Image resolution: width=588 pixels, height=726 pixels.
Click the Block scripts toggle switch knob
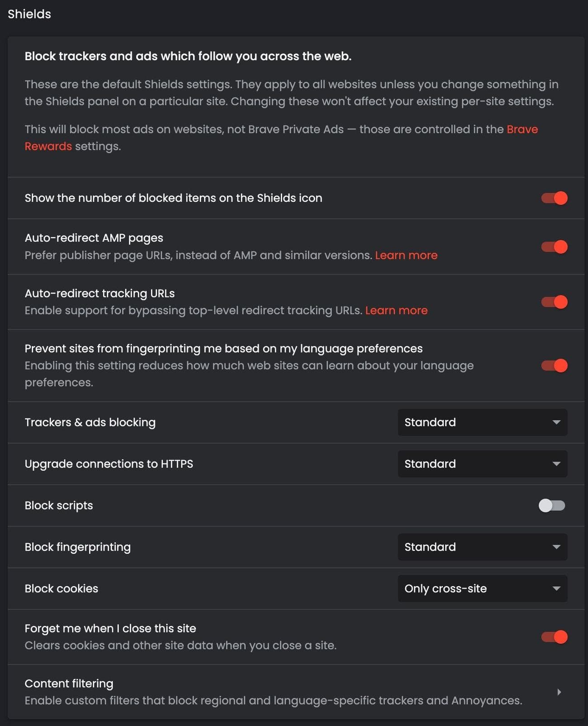[546, 505]
